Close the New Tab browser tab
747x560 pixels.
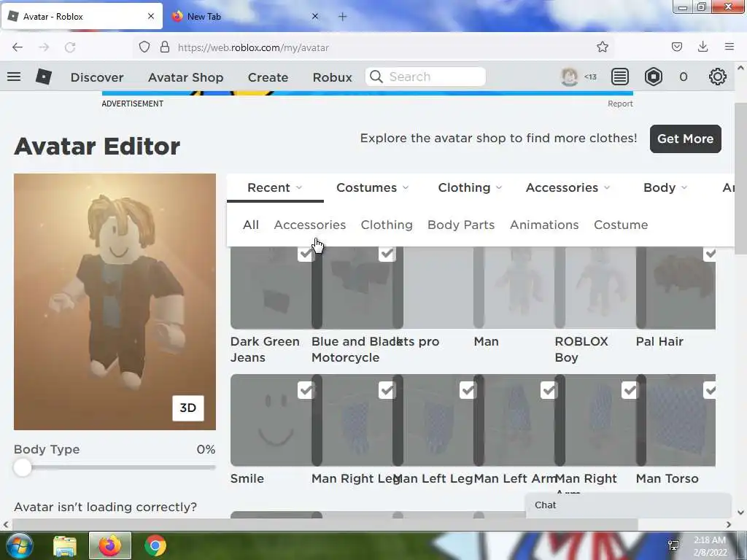pos(315,16)
